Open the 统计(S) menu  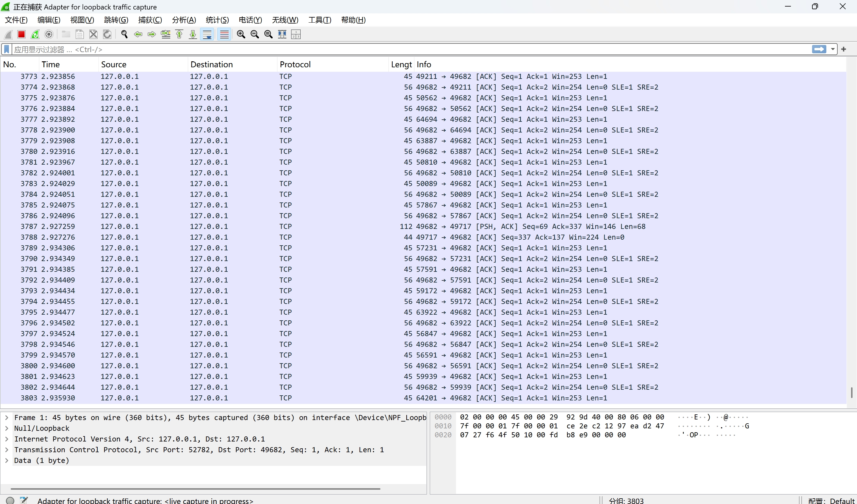click(x=217, y=20)
